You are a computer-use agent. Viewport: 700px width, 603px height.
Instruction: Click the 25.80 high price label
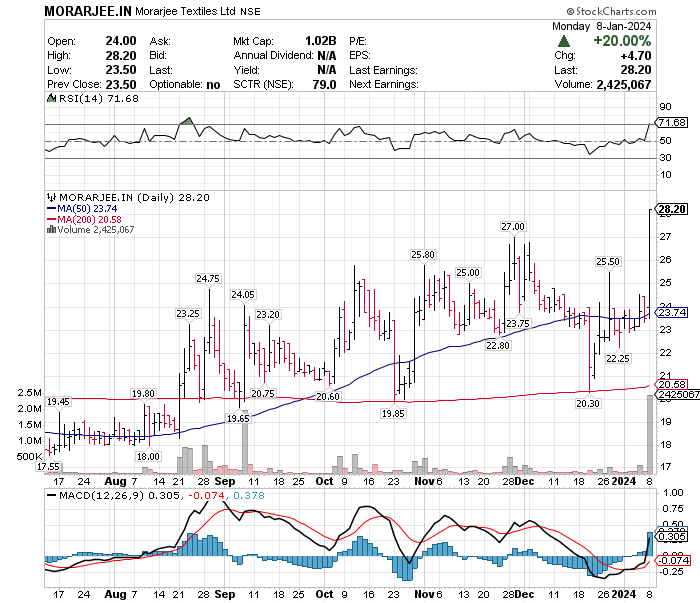[423, 254]
